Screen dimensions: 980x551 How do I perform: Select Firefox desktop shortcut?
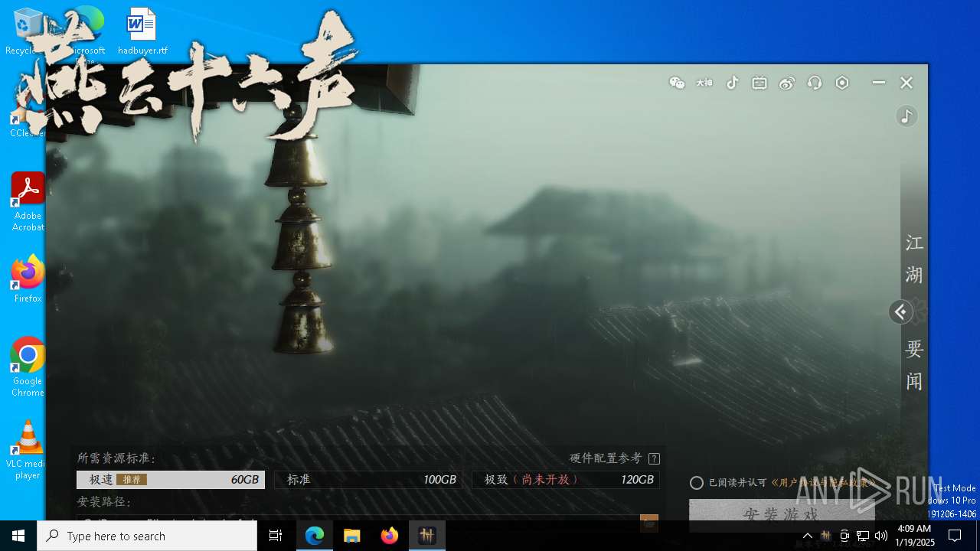coord(28,279)
